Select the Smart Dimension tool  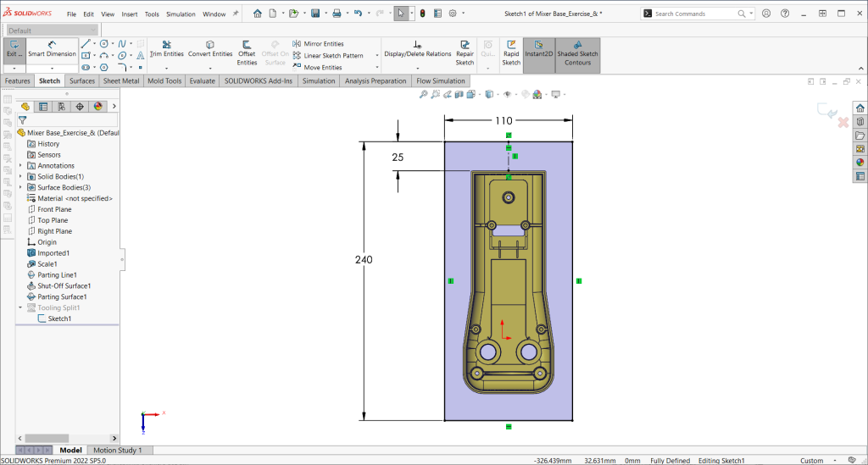pos(53,48)
